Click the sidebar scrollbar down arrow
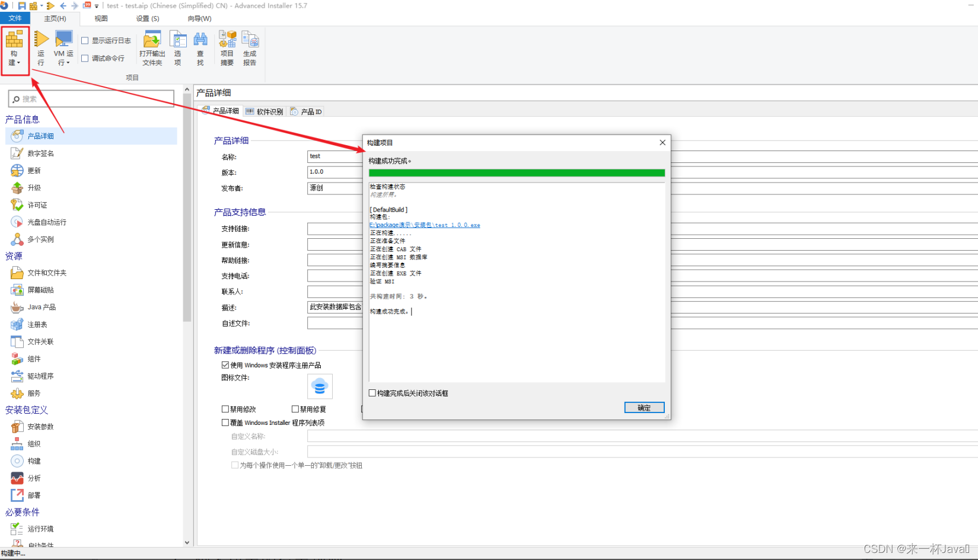The image size is (978, 560). pyautogui.click(x=187, y=542)
